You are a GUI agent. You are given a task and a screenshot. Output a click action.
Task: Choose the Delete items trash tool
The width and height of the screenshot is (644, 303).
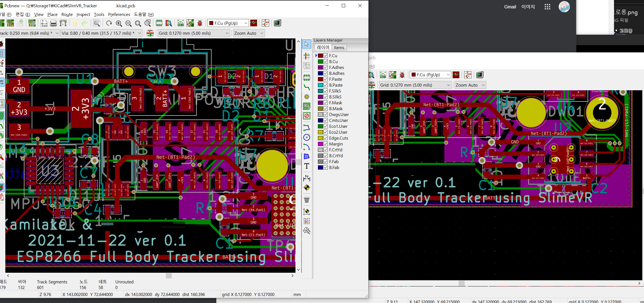[x=307, y=200]
